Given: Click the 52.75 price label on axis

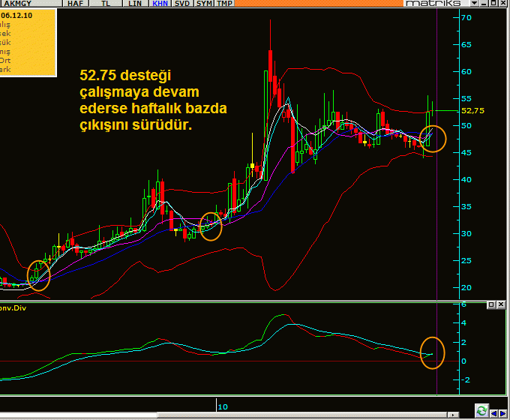Looking at the screenshot, I should coord(473,110).
